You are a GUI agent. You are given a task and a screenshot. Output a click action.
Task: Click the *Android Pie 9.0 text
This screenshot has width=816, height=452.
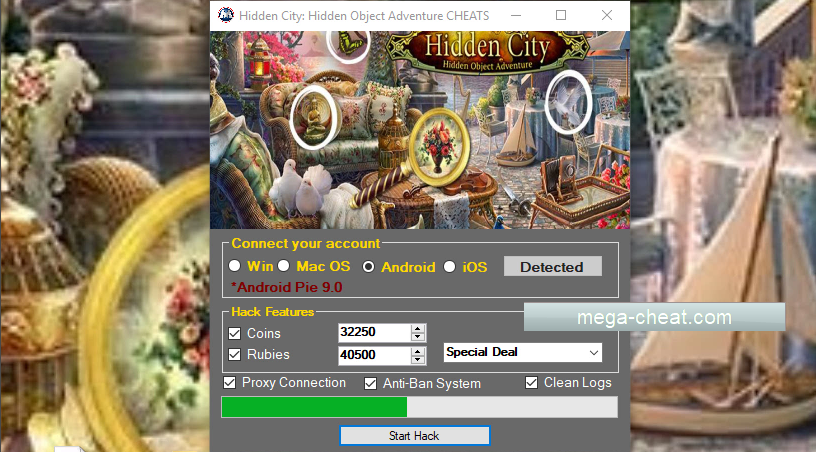pyautogui.click(x=287, y=287)
